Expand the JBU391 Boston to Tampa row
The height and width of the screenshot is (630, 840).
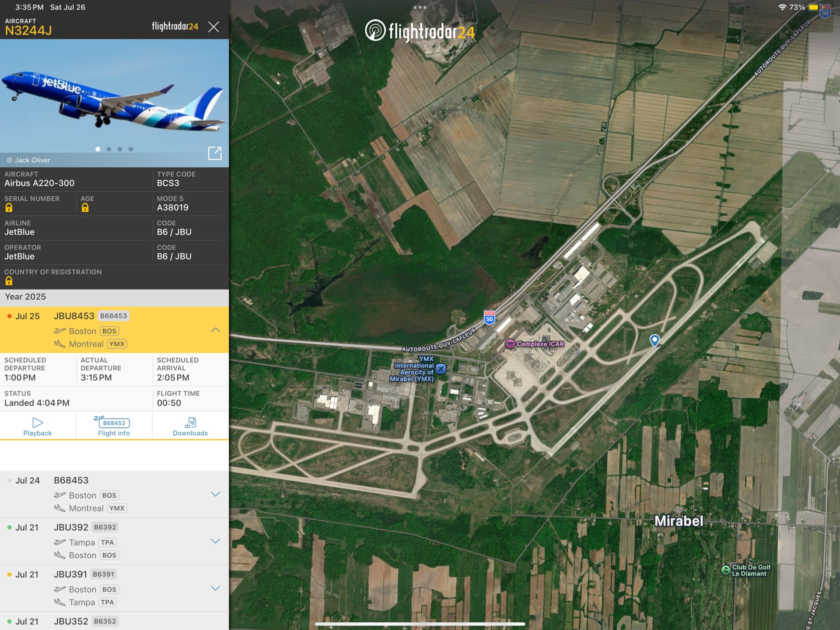[215, 588]
